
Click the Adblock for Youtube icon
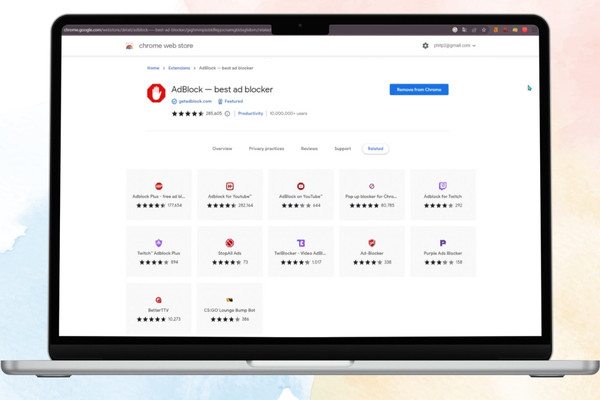[230, 186]
